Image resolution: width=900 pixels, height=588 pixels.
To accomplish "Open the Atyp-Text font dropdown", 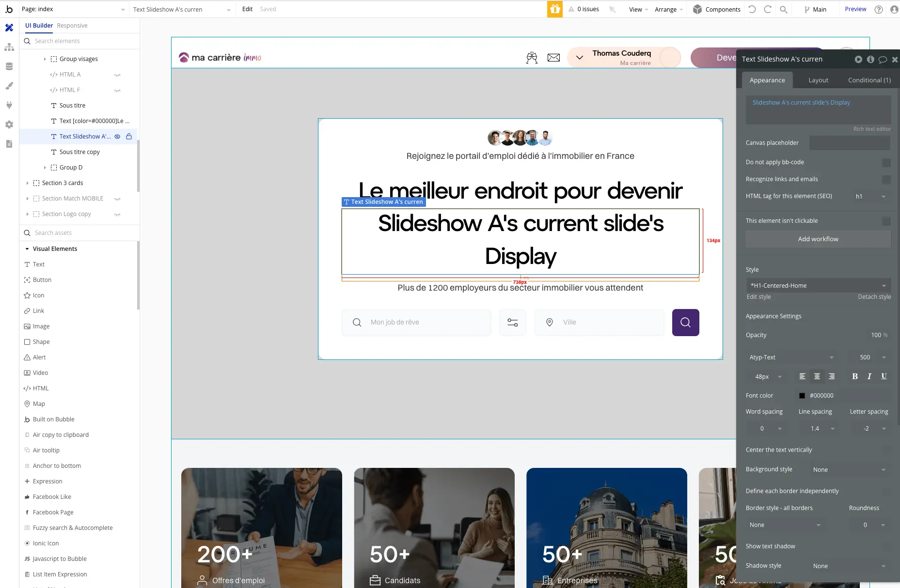I will (x=791, y=357).
